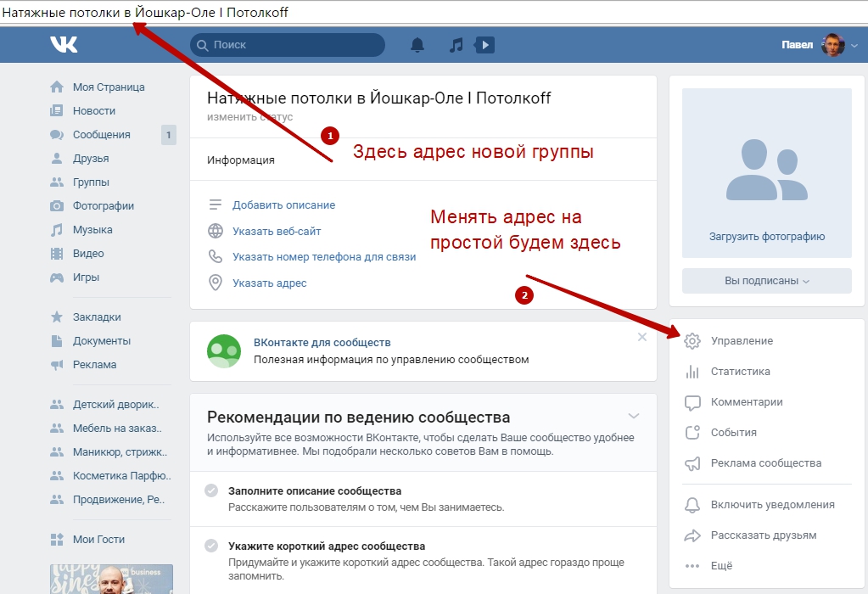This screenshot has width=868, height=594.
Task: Open the music note icon in header
Action: click(x=456, y=45)
